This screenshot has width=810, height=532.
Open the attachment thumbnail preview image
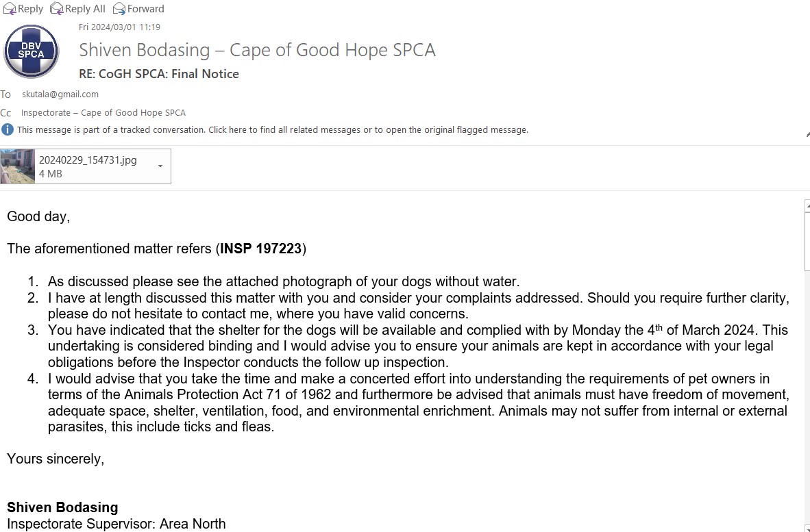(x=18, y=166)
